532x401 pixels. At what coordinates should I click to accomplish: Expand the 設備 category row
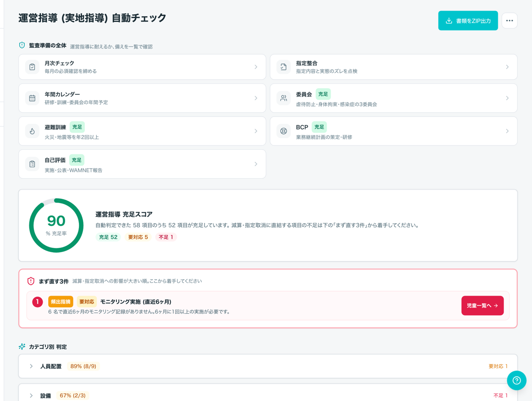pyautogui.click(x=268, y=393)
